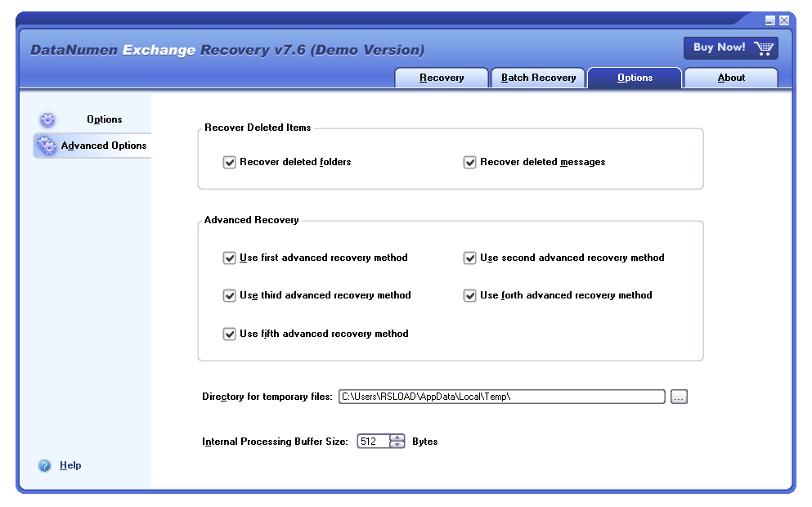The height and width of the screenshot is (507, 812).
Task: Select the Options tab
Action: point(635,78)
